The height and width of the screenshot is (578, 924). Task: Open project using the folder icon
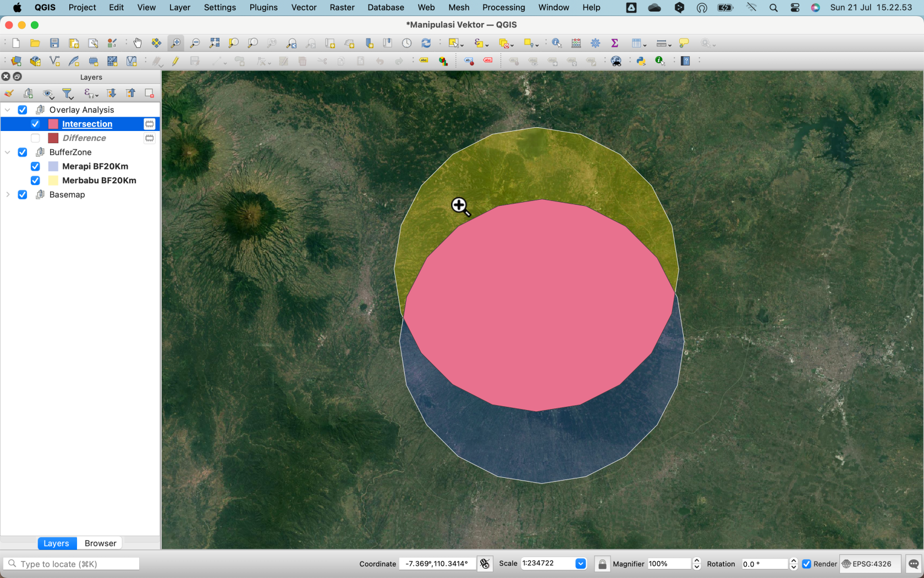point(35,43)
